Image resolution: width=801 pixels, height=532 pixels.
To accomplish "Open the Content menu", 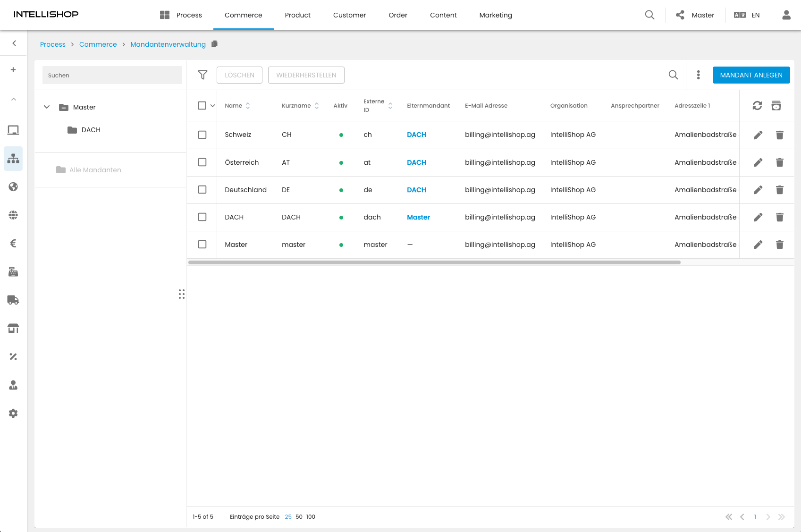I will 443,15.
